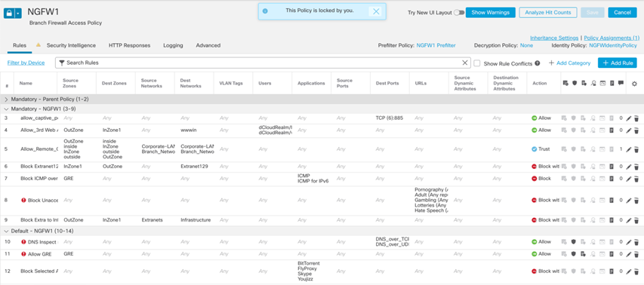644x285 pixels.
Task: Click the Name column header
Action: click(26, 83)
